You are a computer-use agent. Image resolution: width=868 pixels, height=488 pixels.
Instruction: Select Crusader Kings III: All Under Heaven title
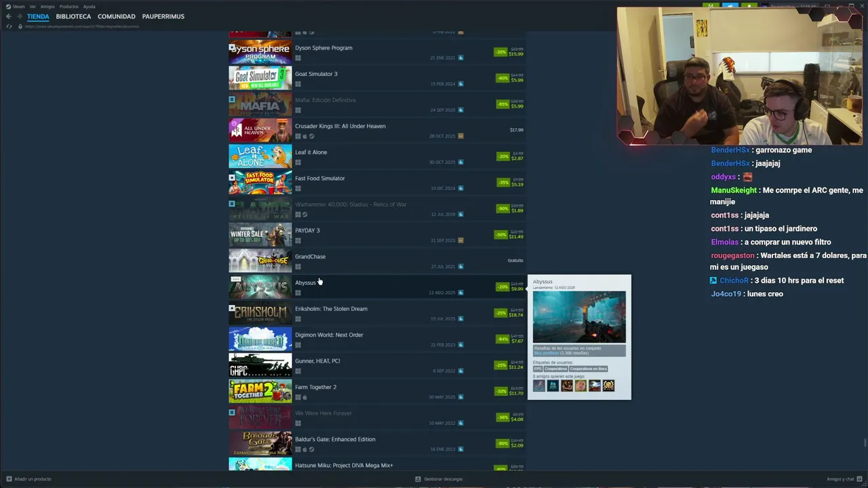pyautogui.click(x=340, y=126)
